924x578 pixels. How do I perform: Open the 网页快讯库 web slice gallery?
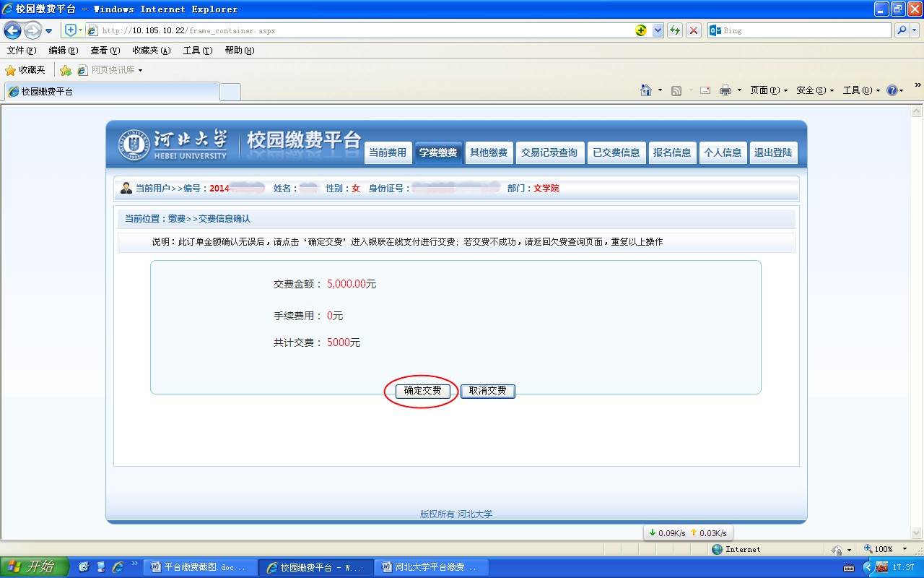click(x=110, y=70)
